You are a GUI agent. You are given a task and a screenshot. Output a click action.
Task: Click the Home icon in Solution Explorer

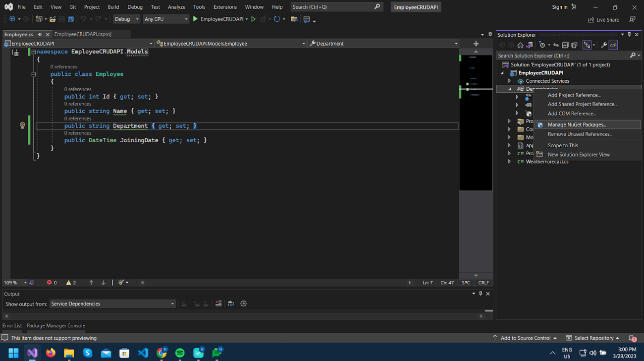[520, 45]
